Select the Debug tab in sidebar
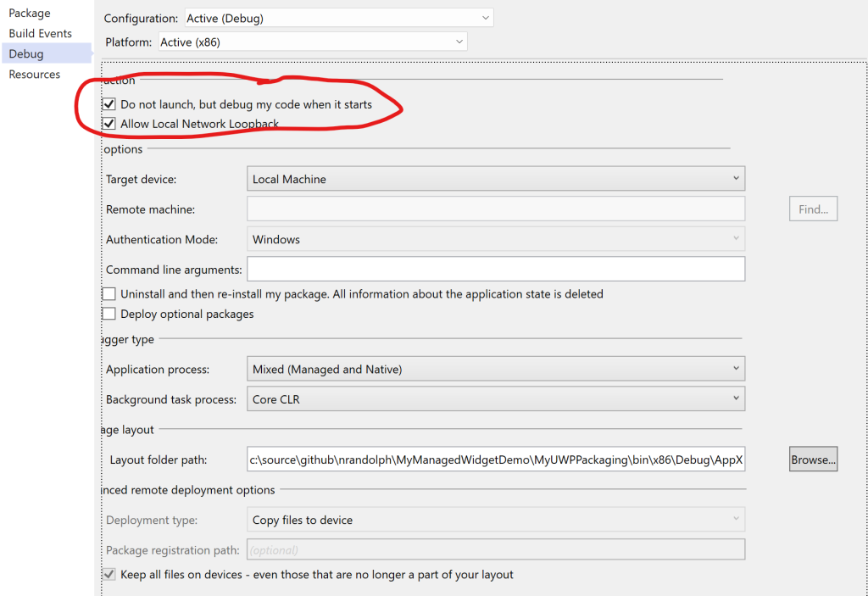Viewport: 868px width, 596px height. [26, 54]
